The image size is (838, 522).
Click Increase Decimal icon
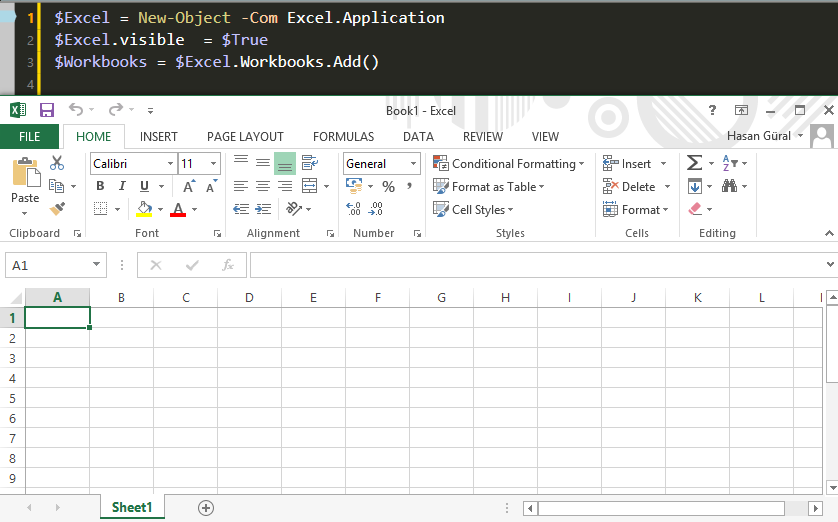pos(353,209)
